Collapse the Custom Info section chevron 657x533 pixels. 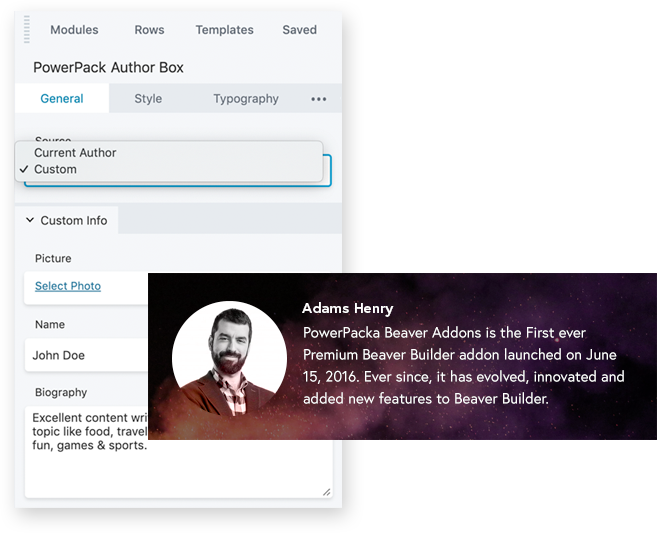pos(30,220)
